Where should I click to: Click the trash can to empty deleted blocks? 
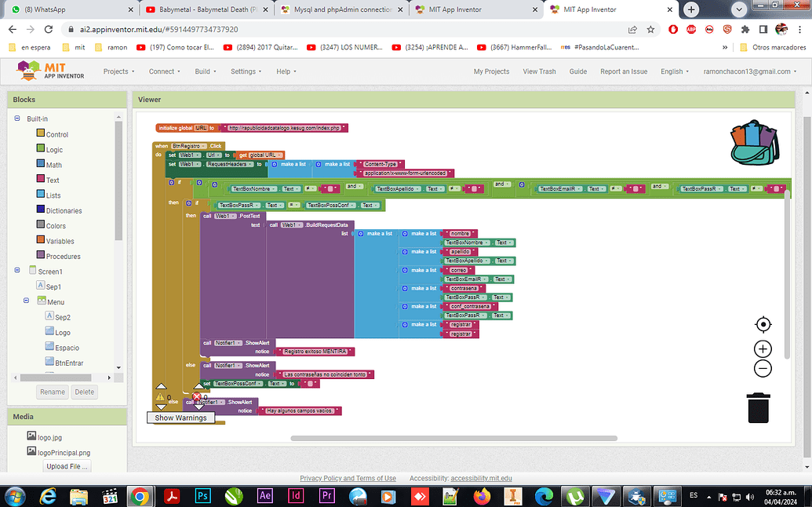(x=758, y=407)
